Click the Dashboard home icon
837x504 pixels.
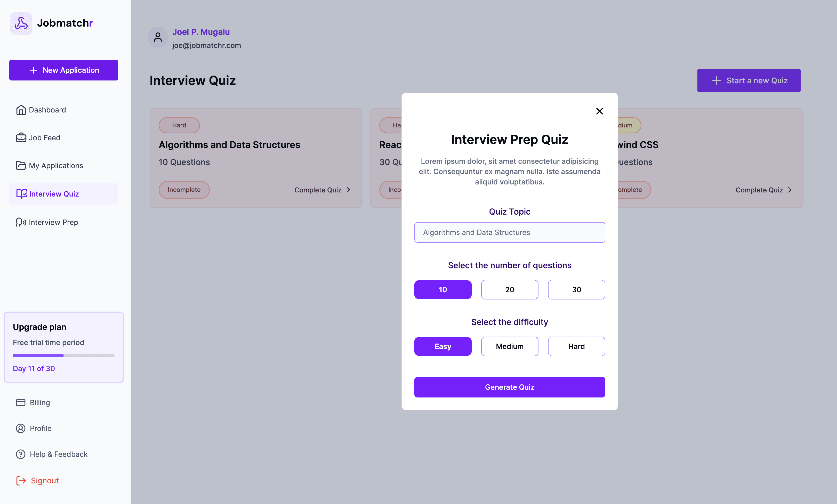tap(21, 110)
